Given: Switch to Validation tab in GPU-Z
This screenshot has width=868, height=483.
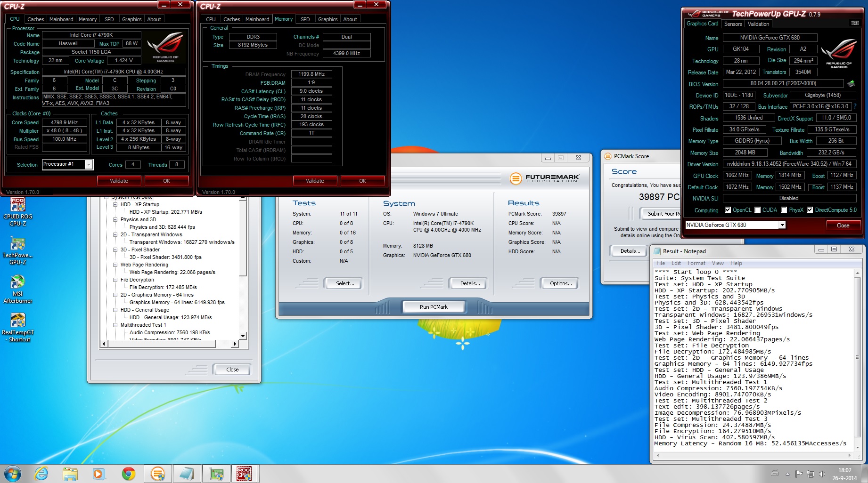Looking at the screenshot, I should pos(758,24).
